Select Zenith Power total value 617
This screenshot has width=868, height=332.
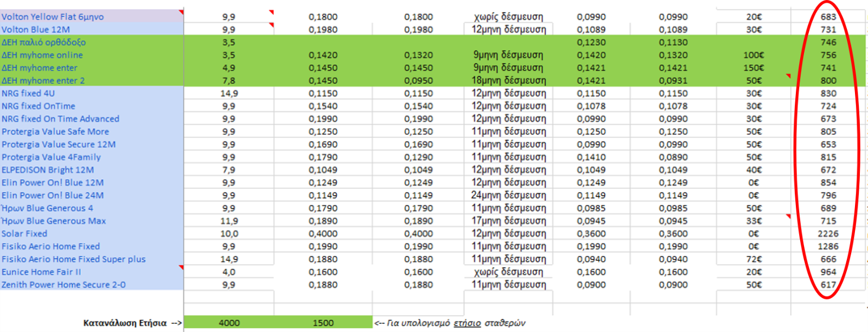828,285
